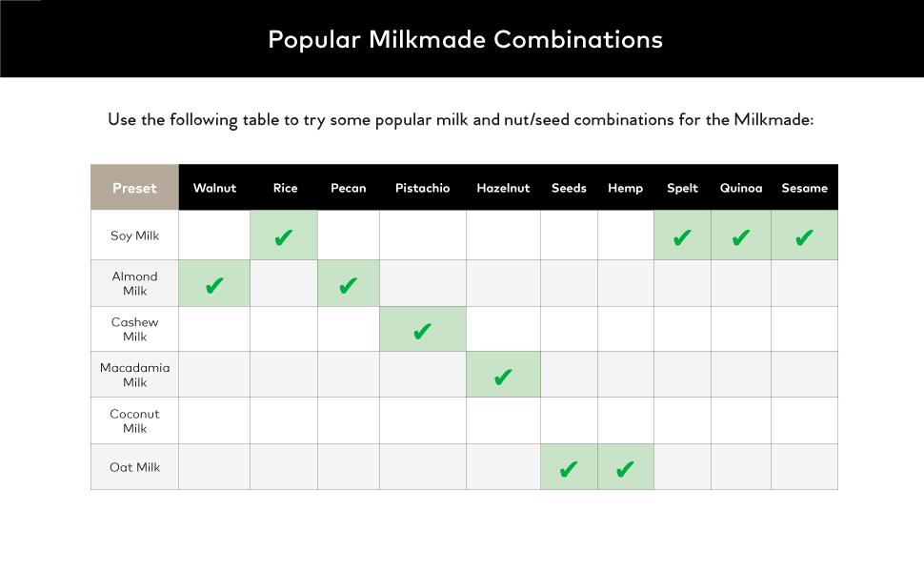The height and width of the screenshot is (572, 924).
Task: Select the Walnut column header
Action: [x=214, y=188]
